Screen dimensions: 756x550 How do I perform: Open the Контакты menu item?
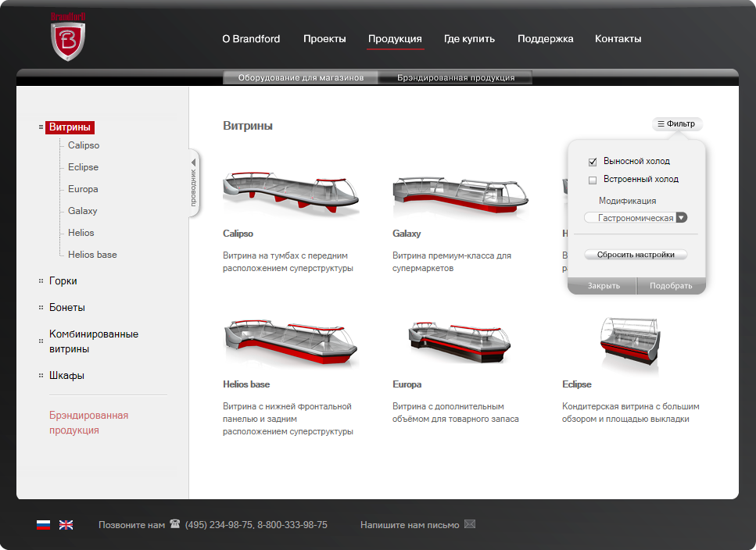[x=618, y=38]
